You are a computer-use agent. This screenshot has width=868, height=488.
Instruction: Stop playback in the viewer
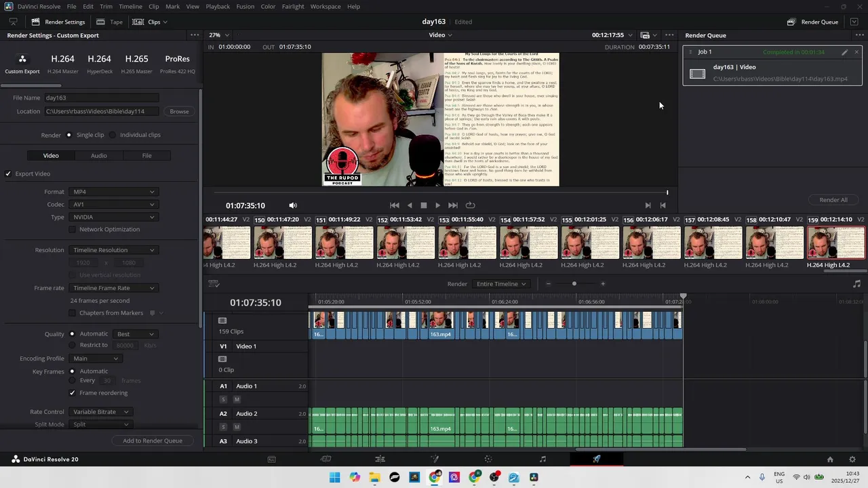(x=424, y=205)
